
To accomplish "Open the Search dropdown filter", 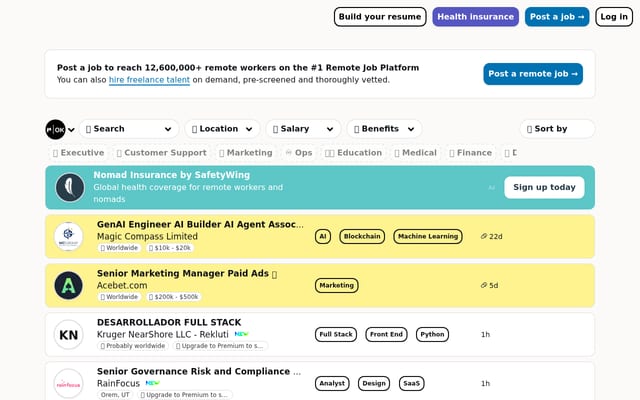I will pos(129,129).
